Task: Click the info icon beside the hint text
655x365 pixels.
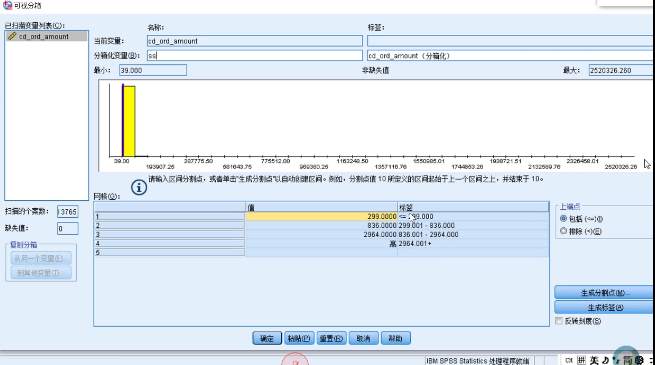Action: pos(139,187)
